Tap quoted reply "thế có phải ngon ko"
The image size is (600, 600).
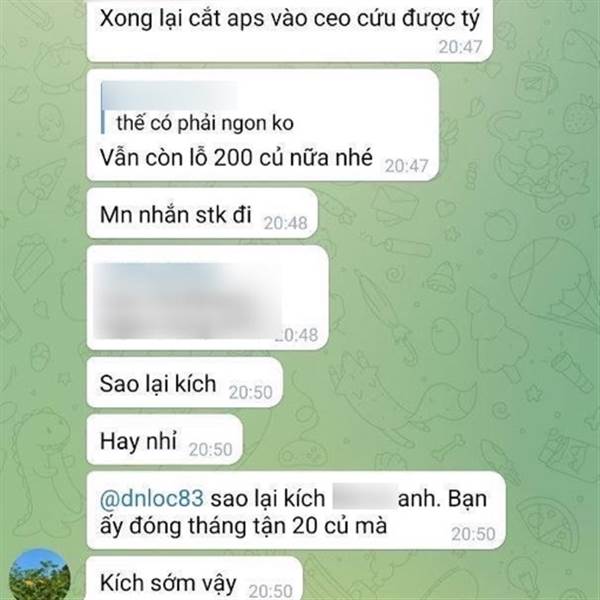205,123
